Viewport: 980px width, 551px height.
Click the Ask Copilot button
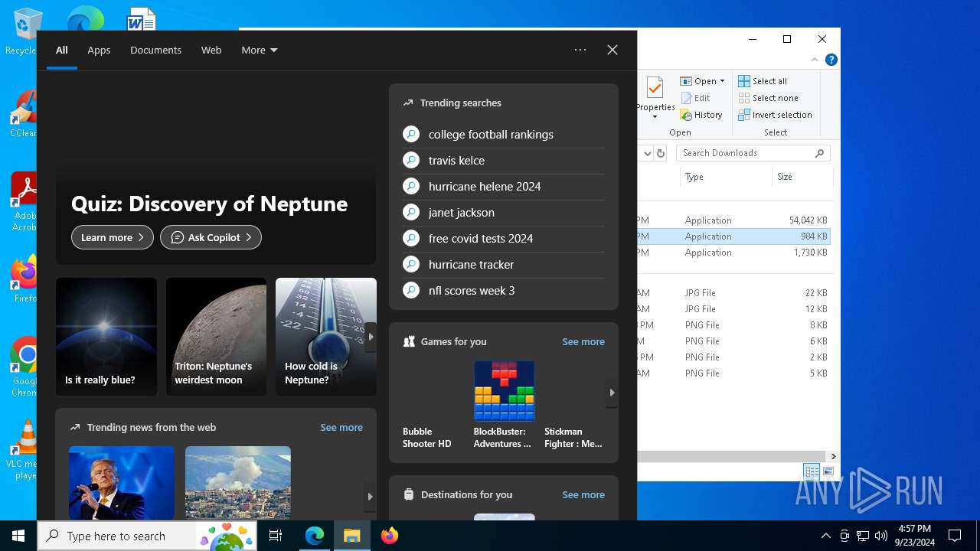pos(211,237)
